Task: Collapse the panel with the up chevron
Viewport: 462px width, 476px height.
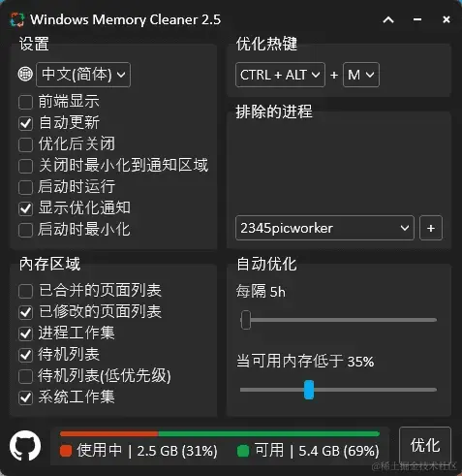Action: pos(388,20)
